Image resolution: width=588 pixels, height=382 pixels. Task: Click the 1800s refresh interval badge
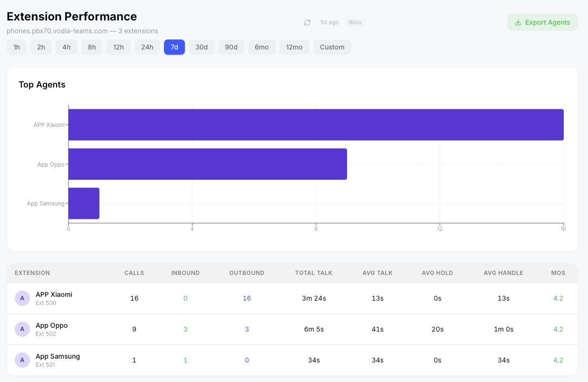(355, 22)
